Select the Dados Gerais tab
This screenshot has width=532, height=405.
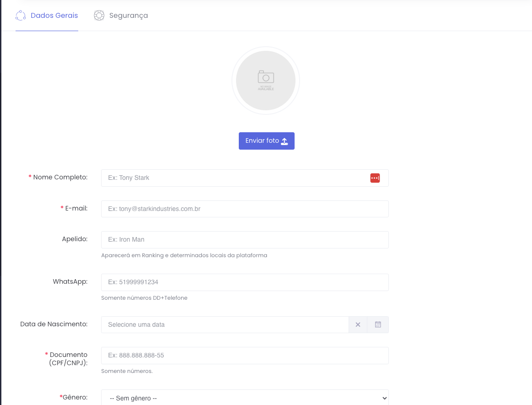[x=54, y=16]
